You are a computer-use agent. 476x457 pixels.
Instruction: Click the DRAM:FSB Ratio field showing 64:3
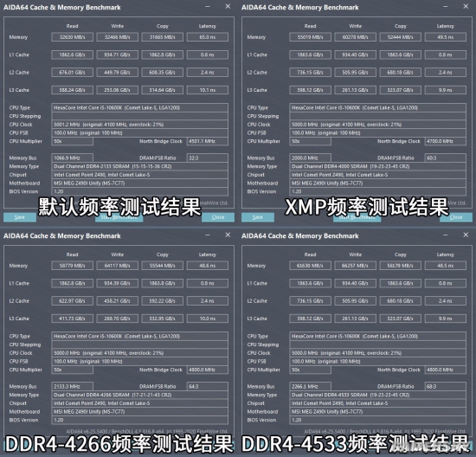click(x=208, y=387)
